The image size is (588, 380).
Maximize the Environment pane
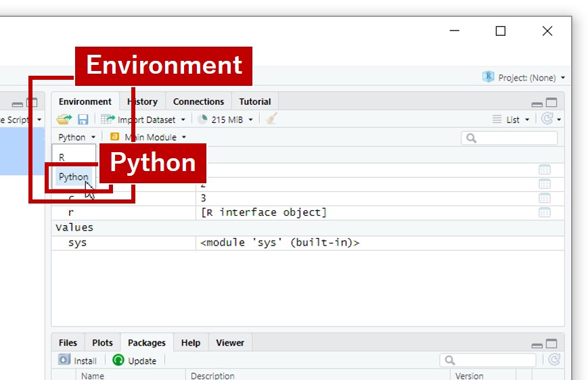551,103
